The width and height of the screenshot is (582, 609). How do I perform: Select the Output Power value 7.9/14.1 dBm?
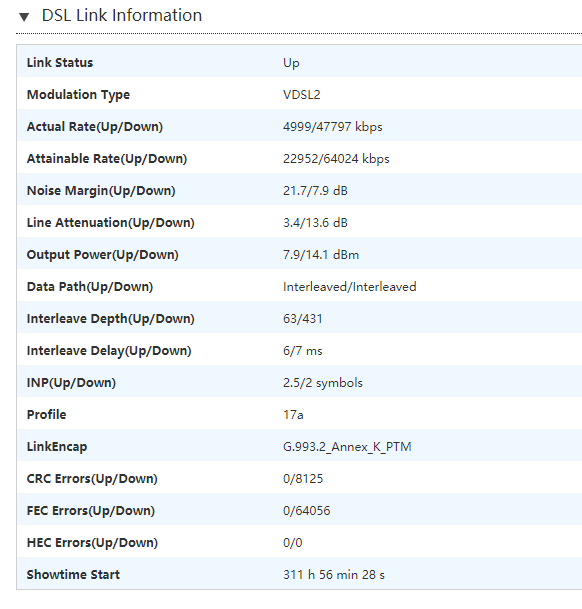tap(321, 255)
